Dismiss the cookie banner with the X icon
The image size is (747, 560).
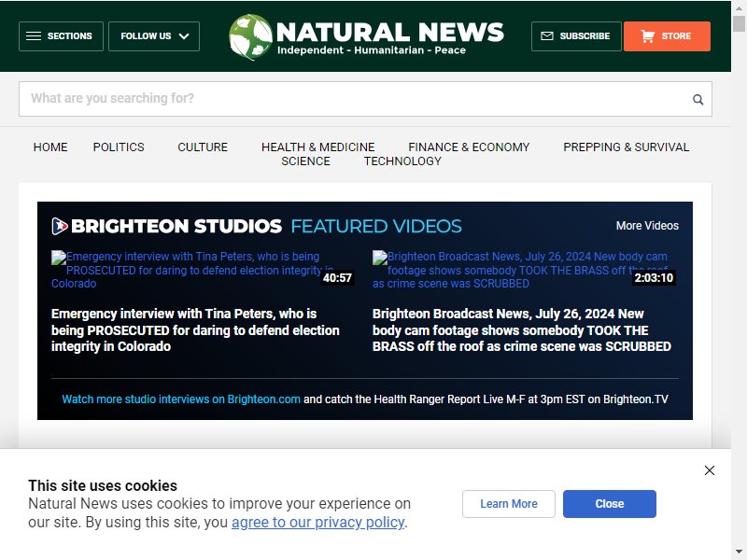pos(710,470)
